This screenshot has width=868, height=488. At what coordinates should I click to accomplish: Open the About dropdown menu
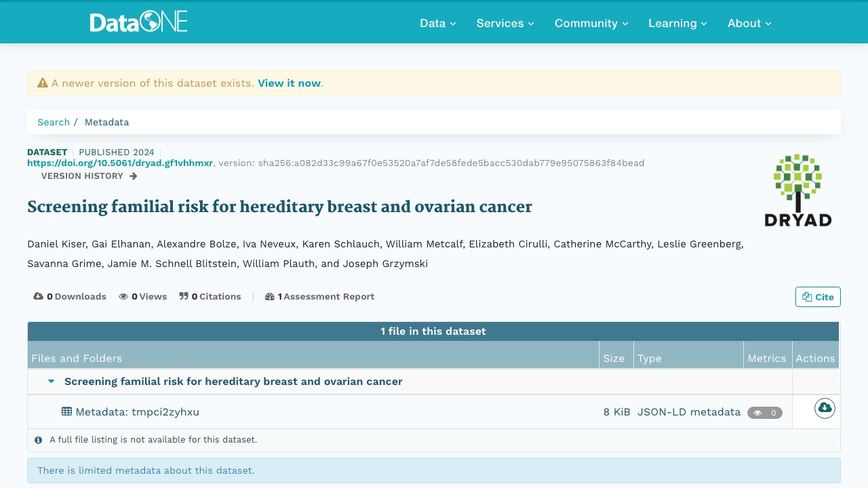(x=749, y=23)
